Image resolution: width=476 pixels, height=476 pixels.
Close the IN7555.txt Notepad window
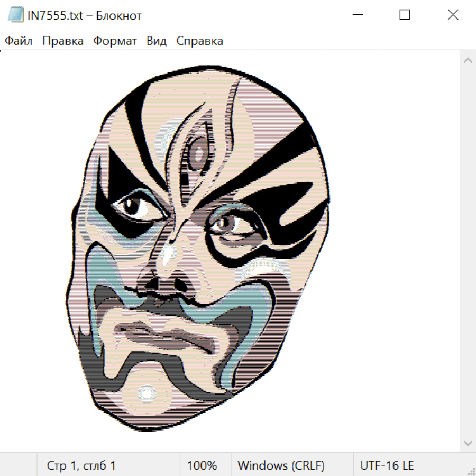pos(453,15)
